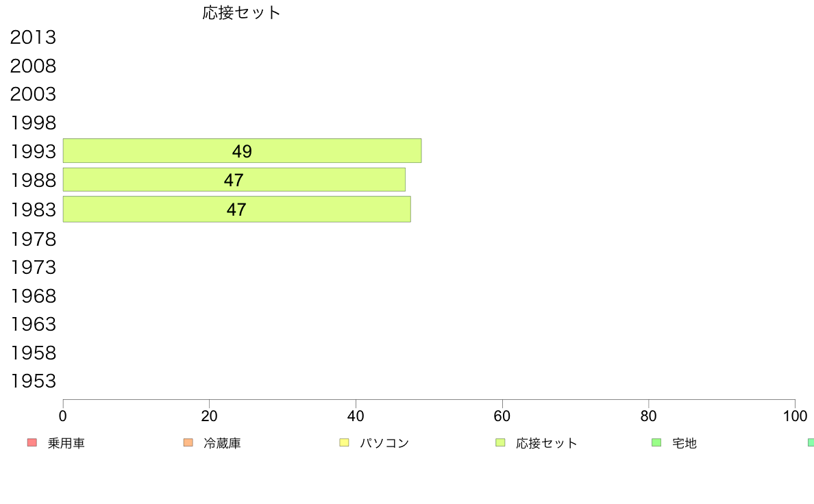Select the 応接セット legend text
Viewport: 814px width, 504px height.
tap(547, 443)
